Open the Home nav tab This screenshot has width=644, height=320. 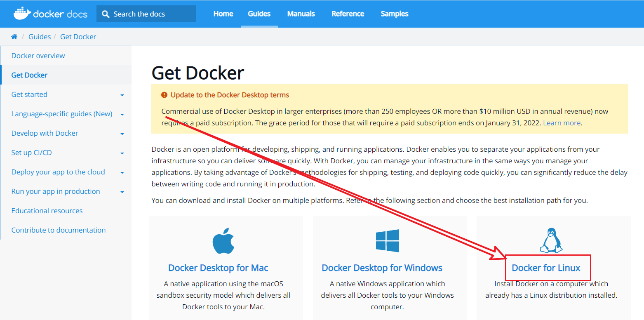(x=223, y=14)
